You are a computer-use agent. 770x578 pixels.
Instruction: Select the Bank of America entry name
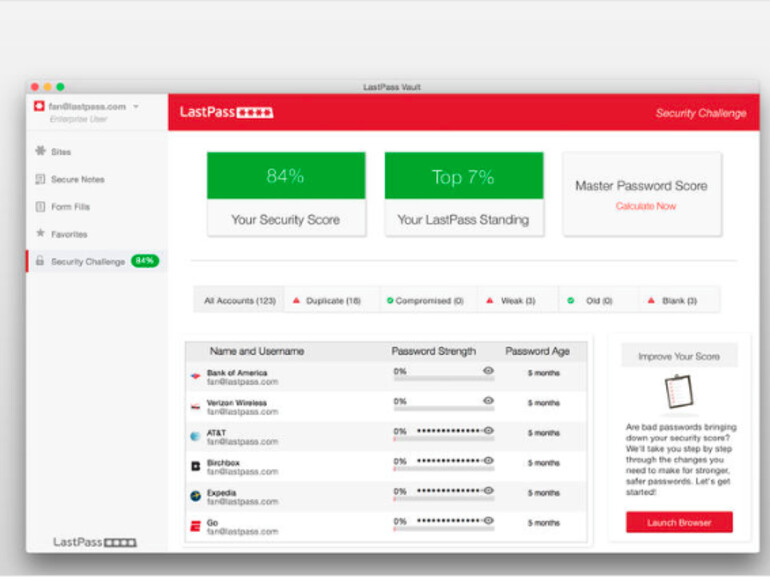click(x=237, y=373)
